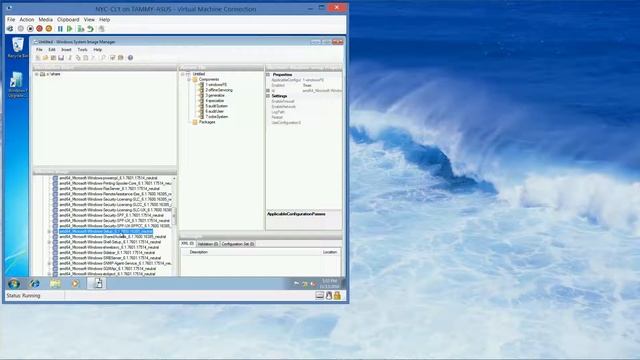Click the EnableFirewall setting
Screen dimensions: 640x360
283,101
